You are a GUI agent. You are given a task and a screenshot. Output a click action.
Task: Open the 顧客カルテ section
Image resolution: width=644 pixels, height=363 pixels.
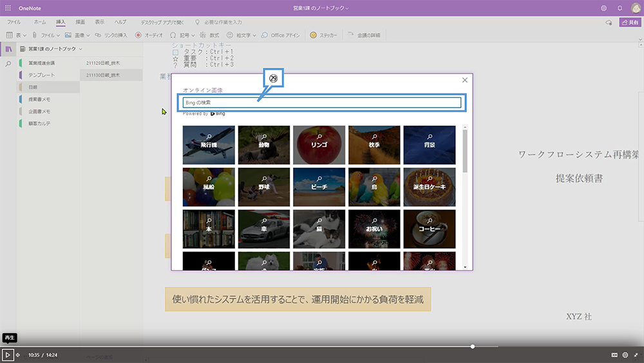pos(48,123)
